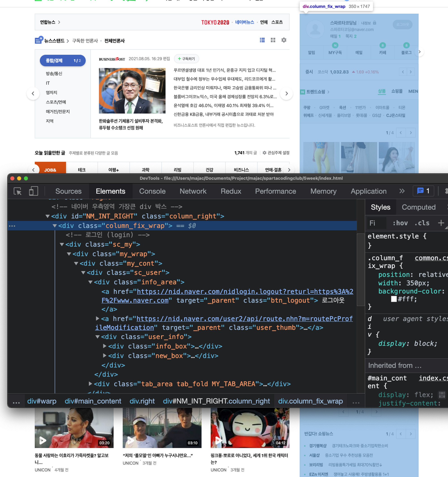The height and width of the screenshot is (477, 448).
Task: Open the Memory tab
Action: tap(323, 191)
